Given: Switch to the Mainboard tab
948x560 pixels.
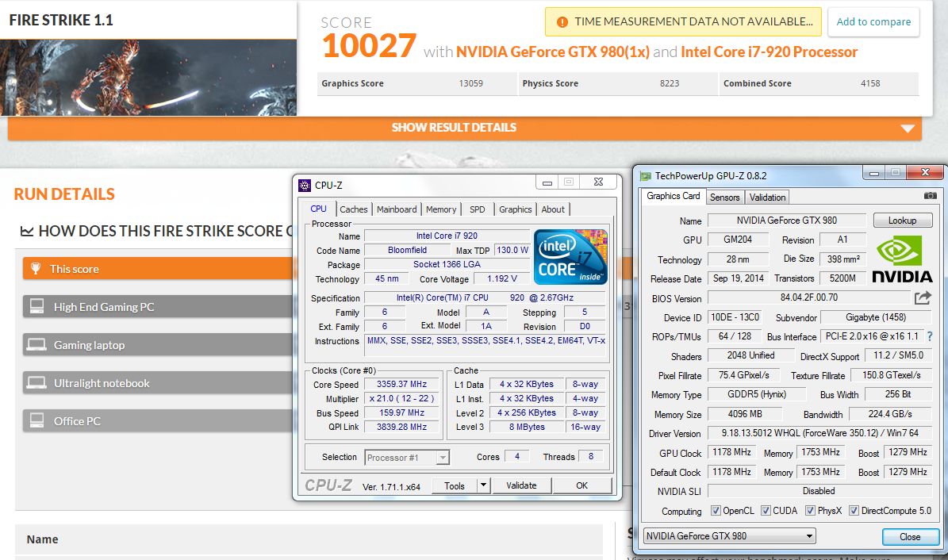Looking at the screenshot, I should pos(397,209).
